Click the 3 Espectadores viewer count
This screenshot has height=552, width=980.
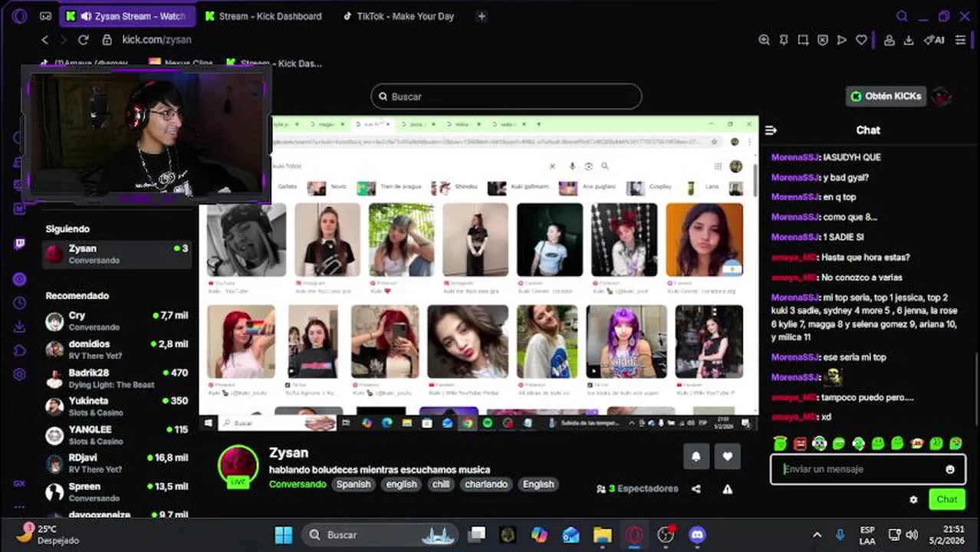(x=638, y=488)
